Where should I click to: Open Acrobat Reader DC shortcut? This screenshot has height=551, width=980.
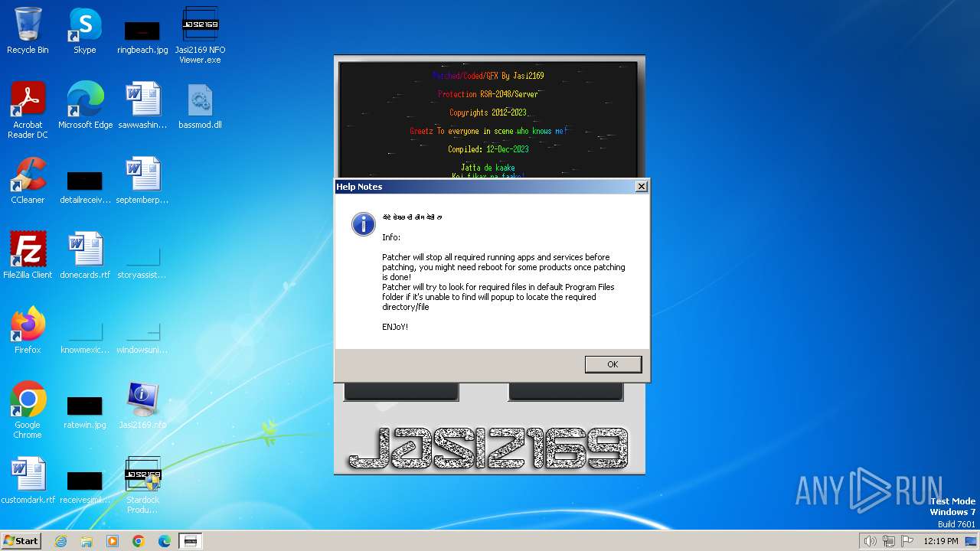click(28, 110)
